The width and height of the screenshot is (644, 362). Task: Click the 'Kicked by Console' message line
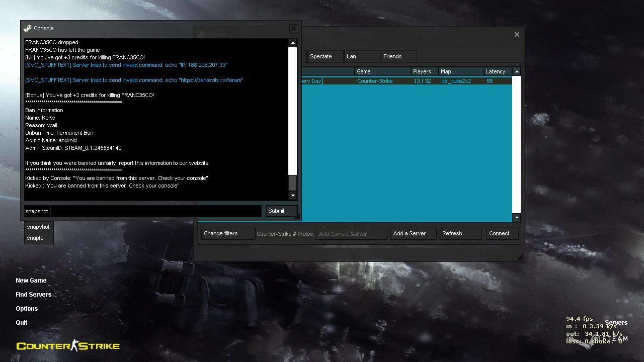tap(117, 178)
